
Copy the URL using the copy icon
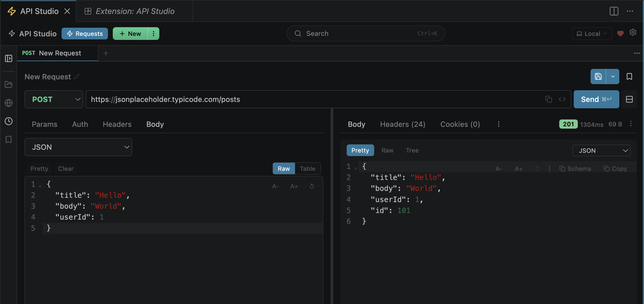(549, 99)
